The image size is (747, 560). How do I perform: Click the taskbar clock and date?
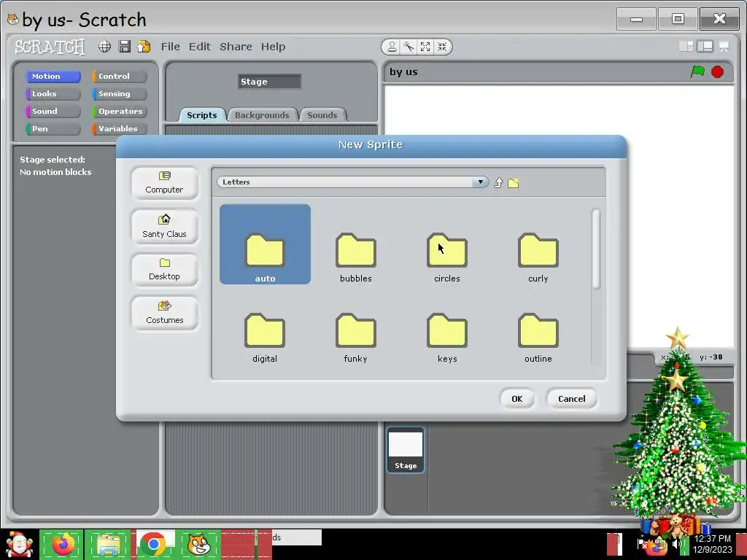[712, 544]
